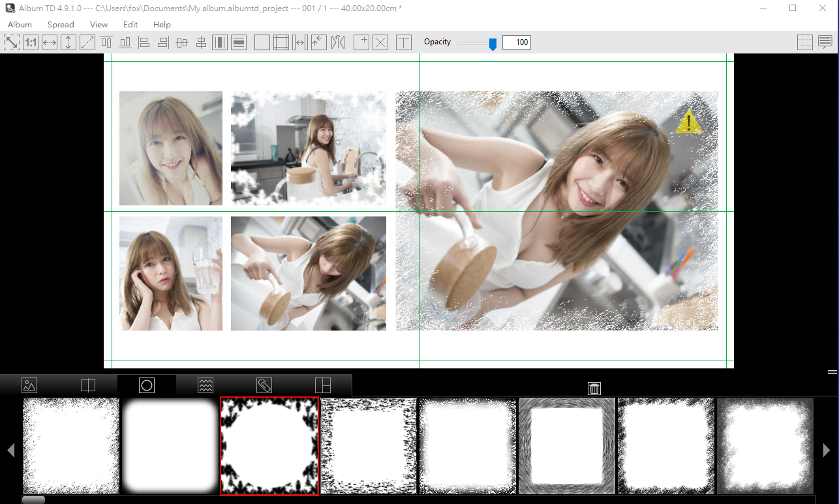This screenshot has height=504, width=839.
Task: Click the add frame plus icon
Action: click(x=361, y=42)
